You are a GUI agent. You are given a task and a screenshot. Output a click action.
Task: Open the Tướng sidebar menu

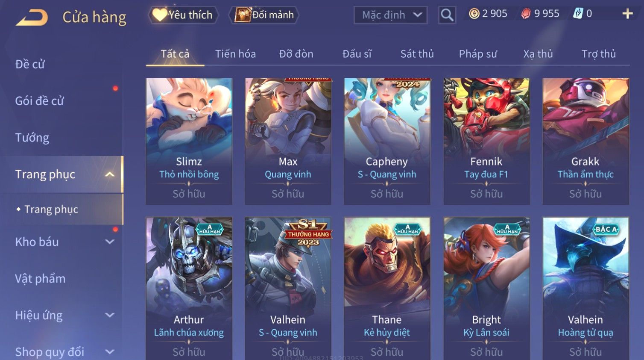tap(32, 138)
